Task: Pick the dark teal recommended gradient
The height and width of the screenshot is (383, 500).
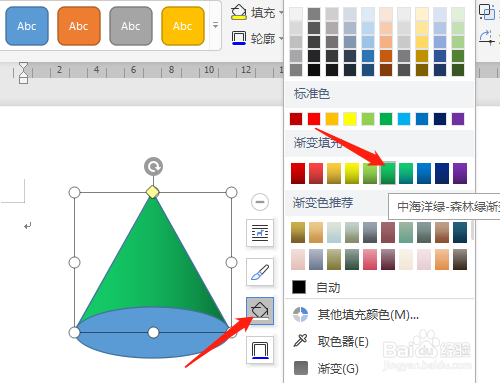Action: [460, 233]
